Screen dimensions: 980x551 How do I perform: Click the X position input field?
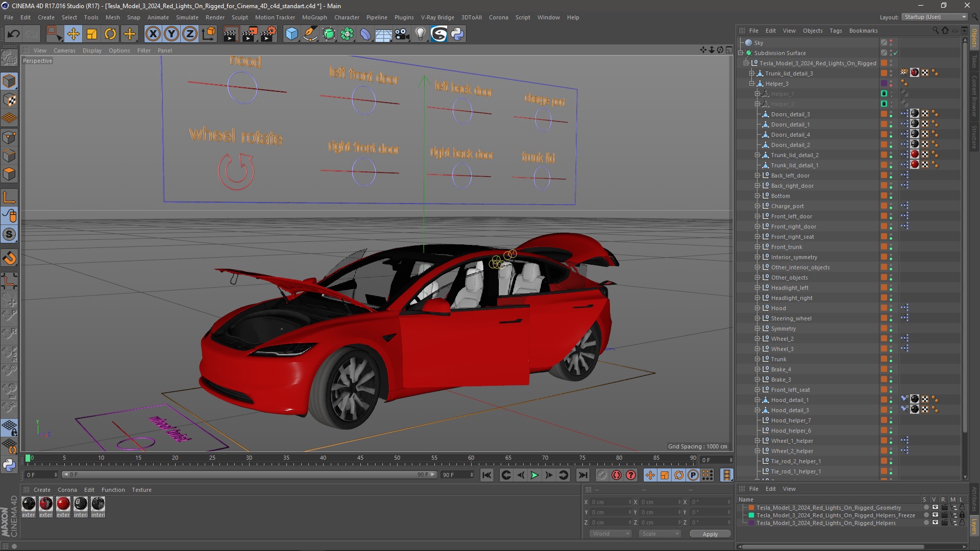610,502
